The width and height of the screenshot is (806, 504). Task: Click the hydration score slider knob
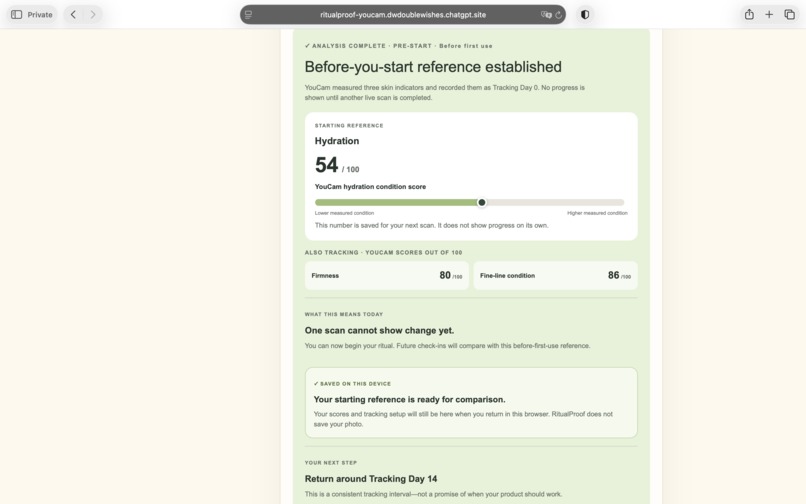[x=482, y=203]
